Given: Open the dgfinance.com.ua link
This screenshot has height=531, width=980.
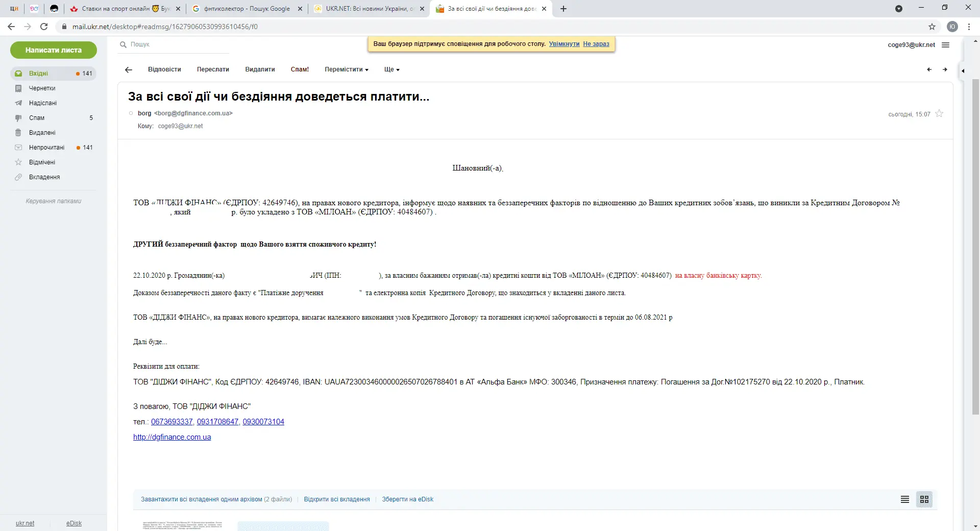Looking at the screenshot, I should pyautogui.click(x=172, y=437).
